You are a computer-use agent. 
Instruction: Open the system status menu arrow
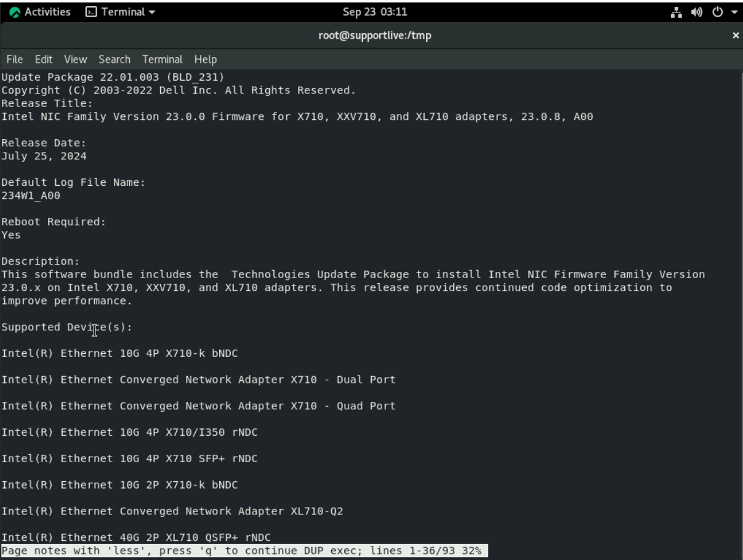point(735,10)
